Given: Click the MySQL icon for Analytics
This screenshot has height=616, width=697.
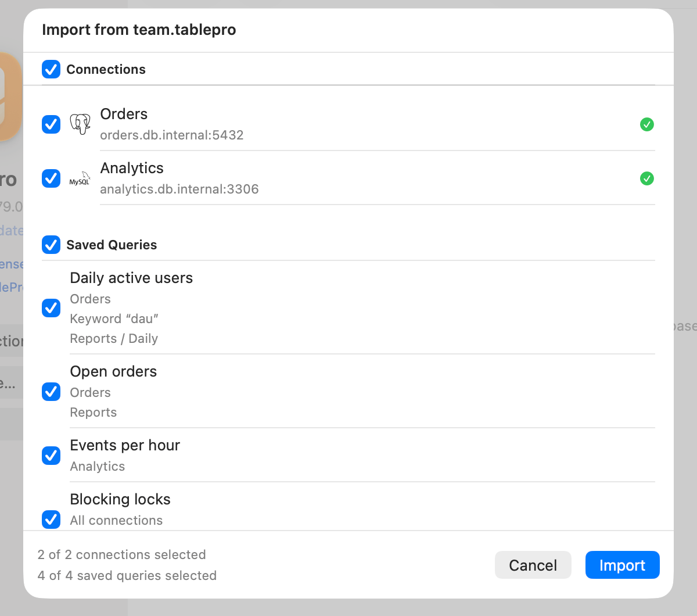Looking at the screenshot, I should coord(80,178).
